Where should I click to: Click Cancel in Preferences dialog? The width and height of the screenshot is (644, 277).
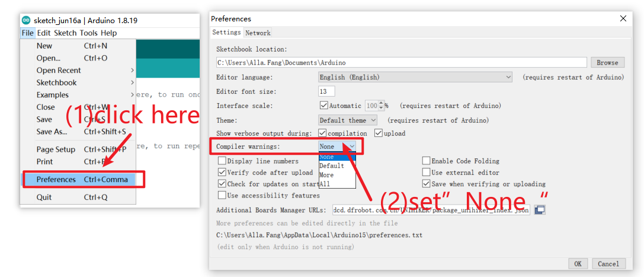[x=608, y=264]
